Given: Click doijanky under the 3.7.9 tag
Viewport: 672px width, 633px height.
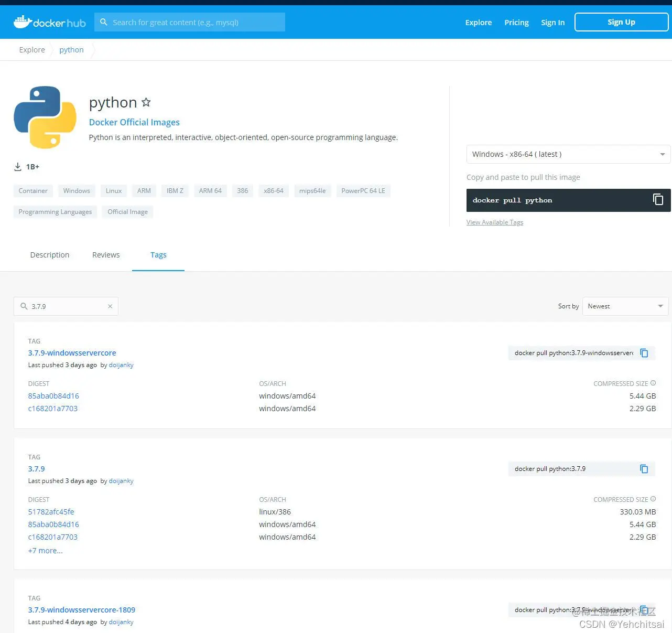Looking at the screenshot, I should [x=121, y=481].
